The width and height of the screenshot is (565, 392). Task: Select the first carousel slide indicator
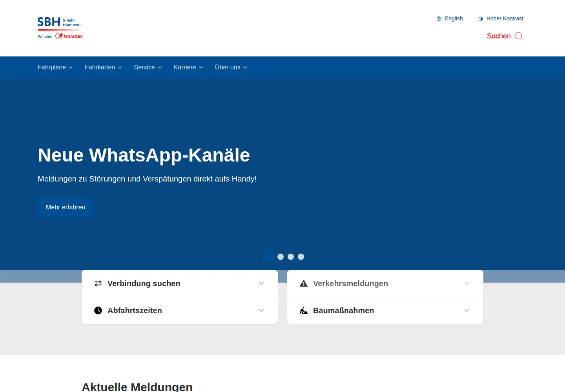(x=268, y=257)
